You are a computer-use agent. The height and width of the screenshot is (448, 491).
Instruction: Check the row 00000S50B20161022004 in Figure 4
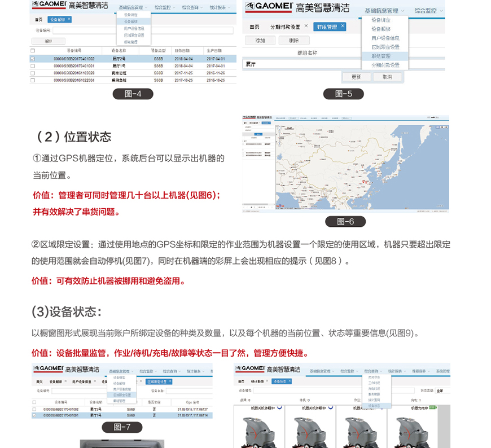[x=33, y=80]
